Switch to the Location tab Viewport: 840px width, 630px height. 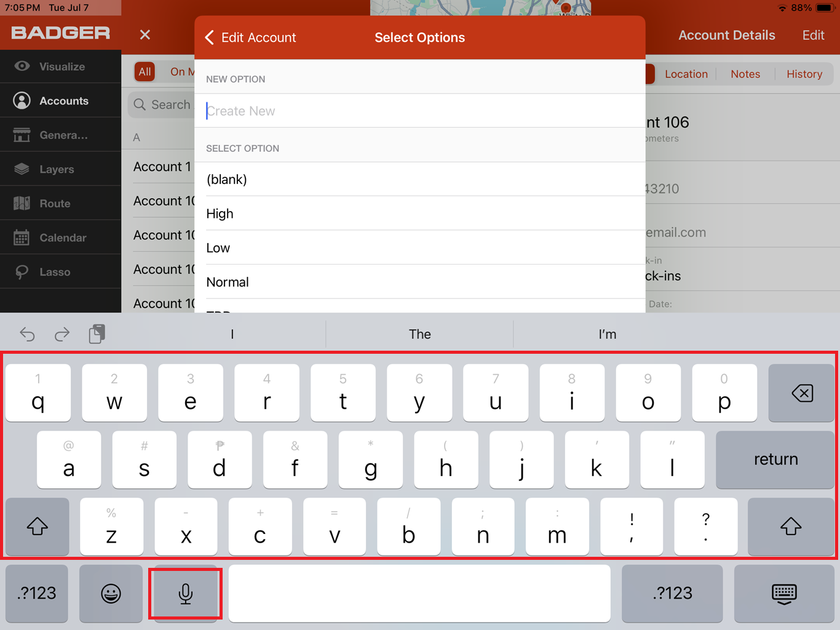point(686,74)
